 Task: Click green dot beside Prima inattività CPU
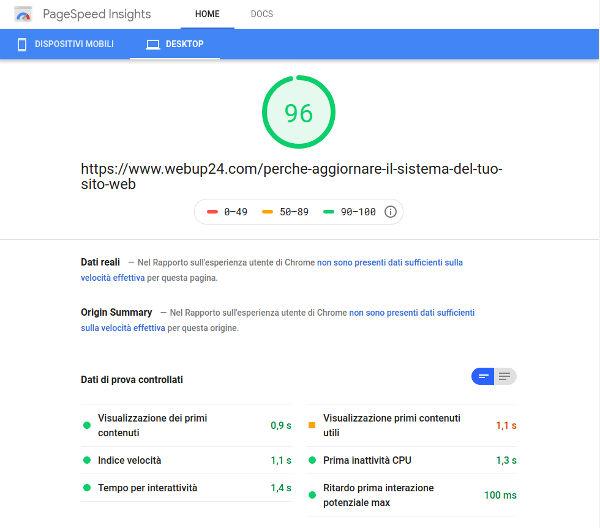click(x=312, y=460)
